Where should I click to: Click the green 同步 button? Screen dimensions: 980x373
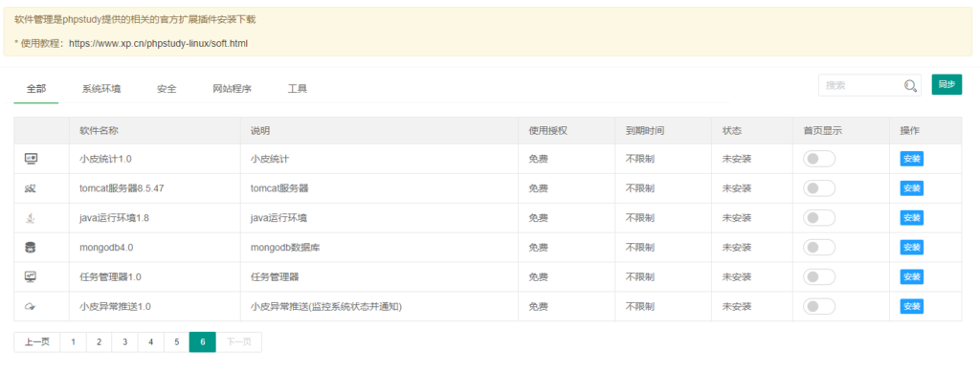[947, 84]
